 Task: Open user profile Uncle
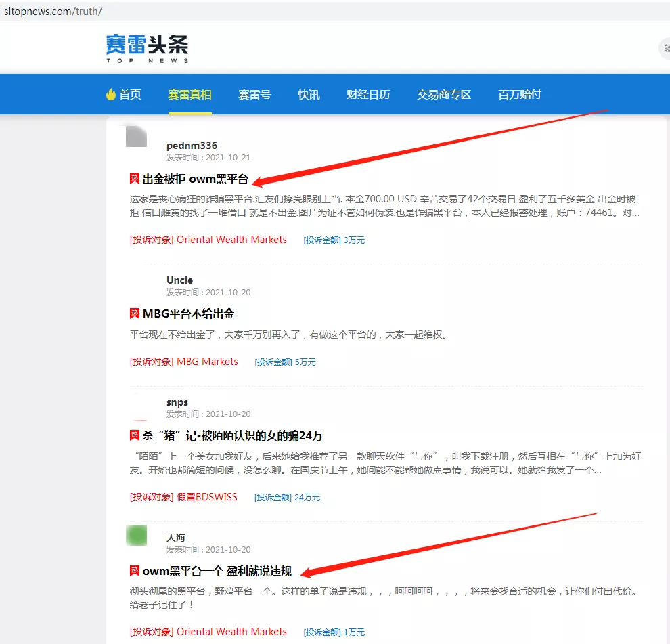[x=179, y=280]
